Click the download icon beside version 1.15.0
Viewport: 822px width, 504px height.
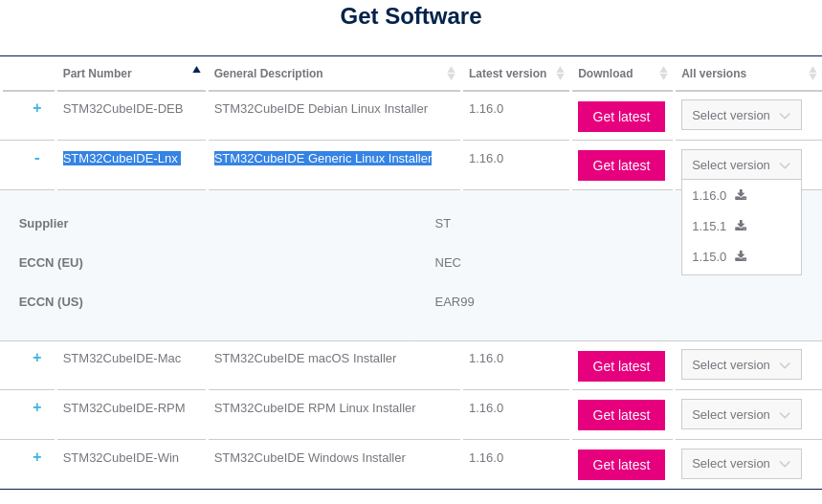[x=741, y=256]
